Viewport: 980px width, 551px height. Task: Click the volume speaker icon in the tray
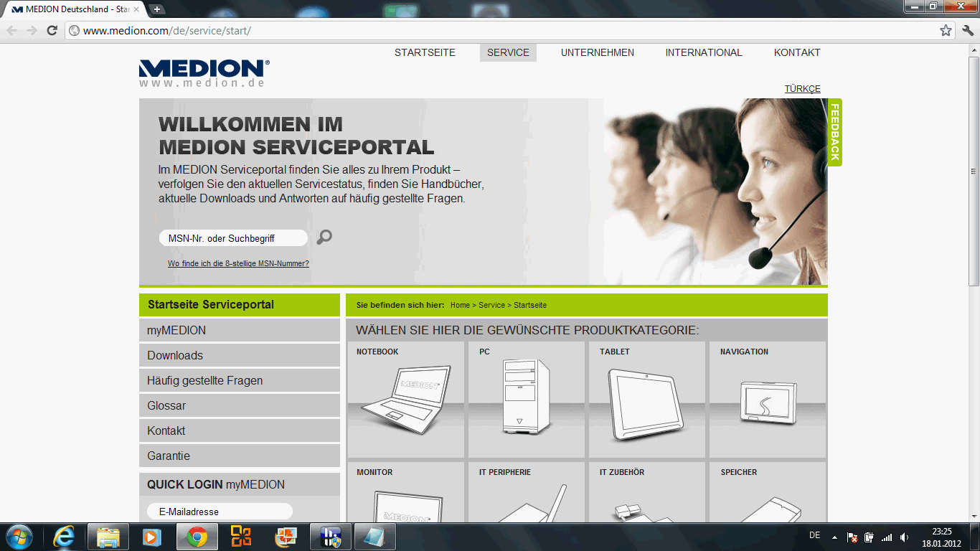click(x=905, y=537)
